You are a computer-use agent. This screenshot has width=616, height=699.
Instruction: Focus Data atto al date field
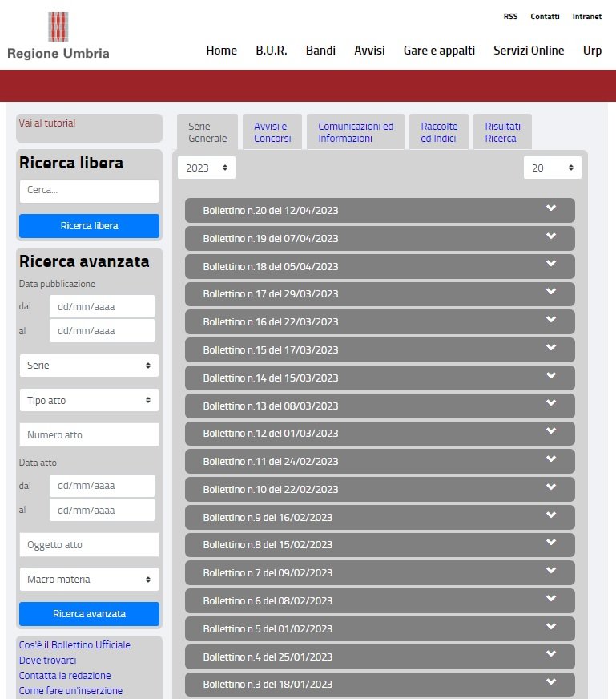pyautogui.click(x=102, y=510)
